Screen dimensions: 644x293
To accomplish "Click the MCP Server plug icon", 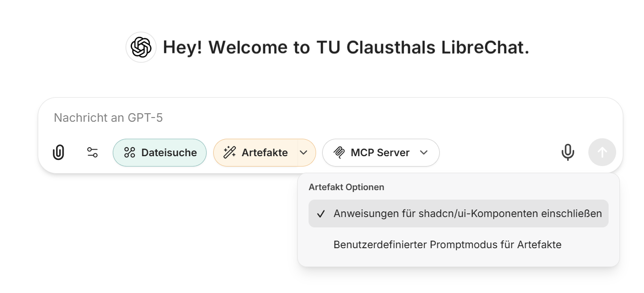I will point(339,152).
